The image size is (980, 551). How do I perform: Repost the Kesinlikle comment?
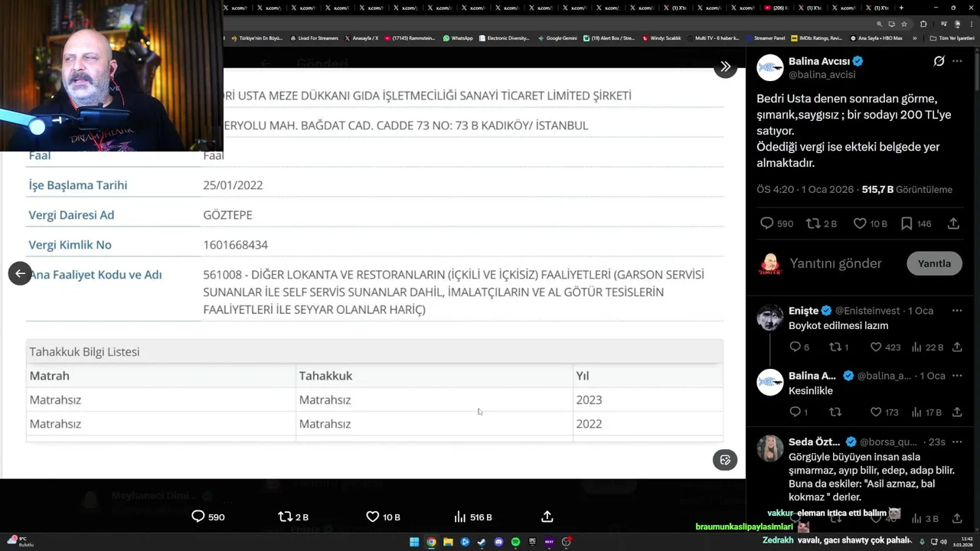coord(835,412)
